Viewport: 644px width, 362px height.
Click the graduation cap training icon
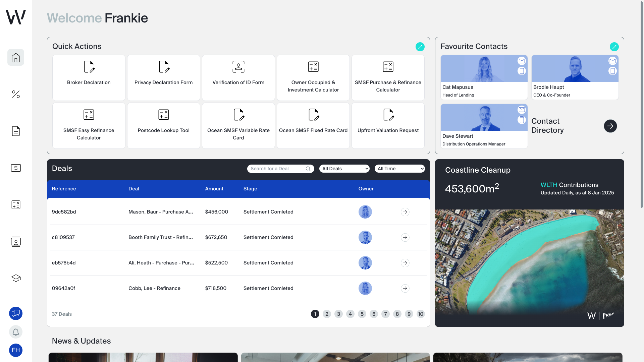[x=16, y=278]
